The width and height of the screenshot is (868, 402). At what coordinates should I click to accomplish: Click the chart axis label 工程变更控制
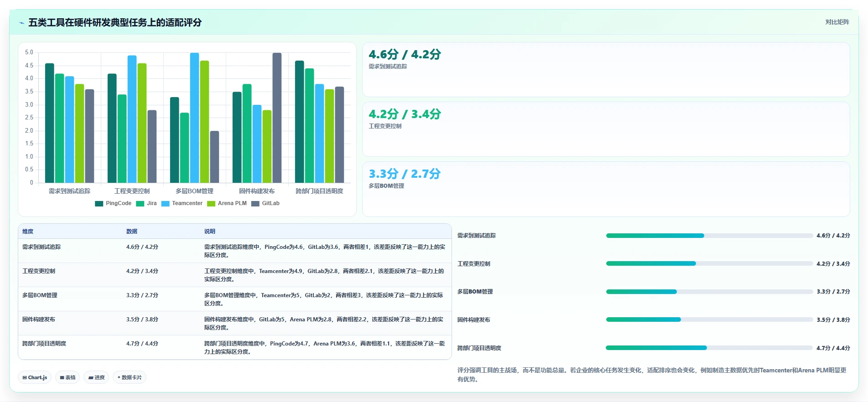132,191
